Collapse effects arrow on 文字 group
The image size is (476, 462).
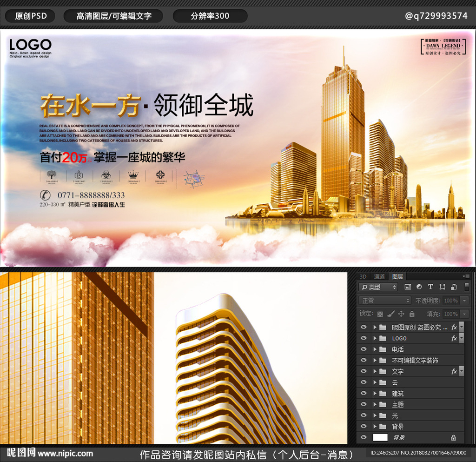coord(462,371)
